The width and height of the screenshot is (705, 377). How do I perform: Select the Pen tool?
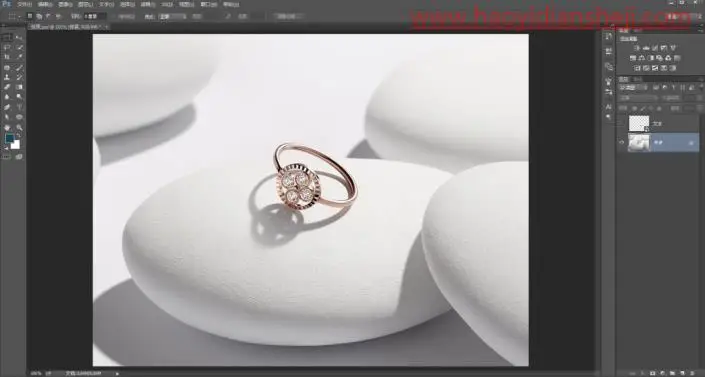[7, 107]
